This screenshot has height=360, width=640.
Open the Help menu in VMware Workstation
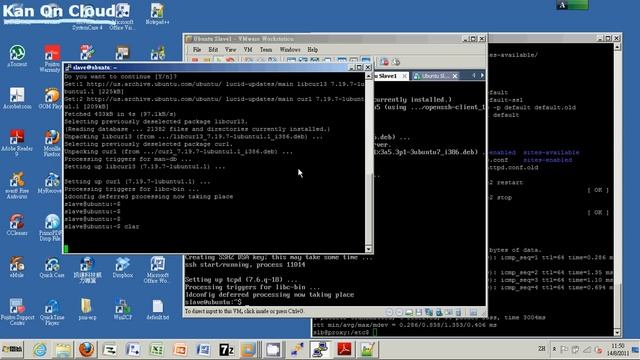point(313,49)
